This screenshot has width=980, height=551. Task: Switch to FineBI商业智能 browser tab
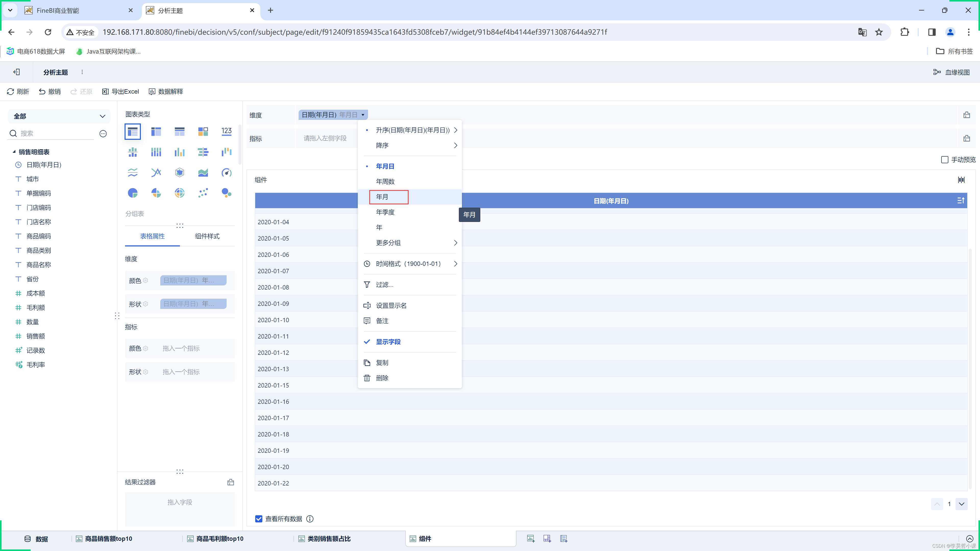[79, 10]
